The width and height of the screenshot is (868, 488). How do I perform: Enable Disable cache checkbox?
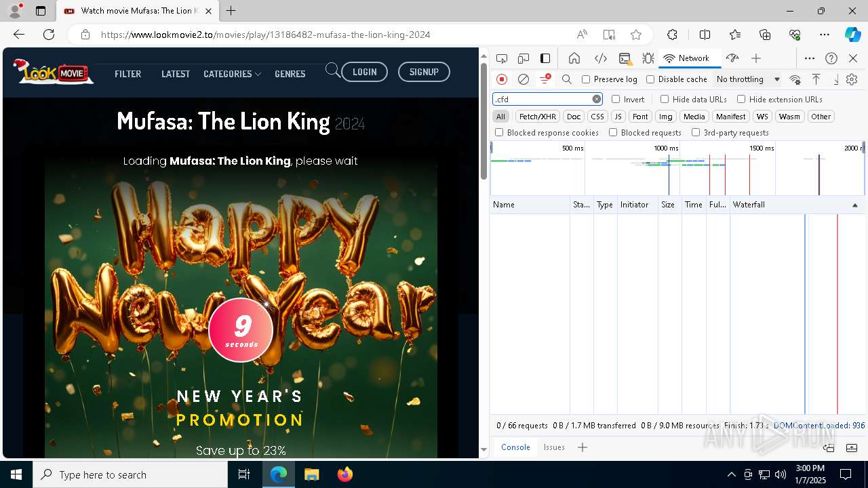[x=650, y=79]
